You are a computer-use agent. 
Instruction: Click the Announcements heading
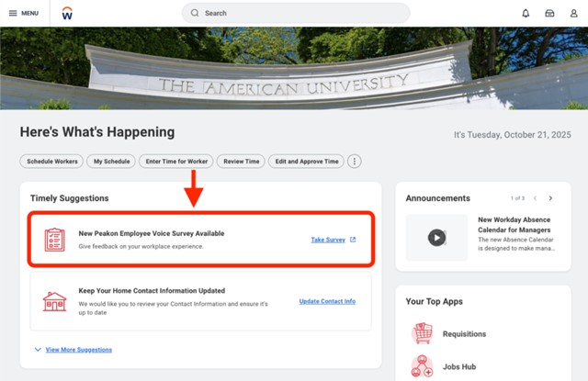[x=437, y=198]
